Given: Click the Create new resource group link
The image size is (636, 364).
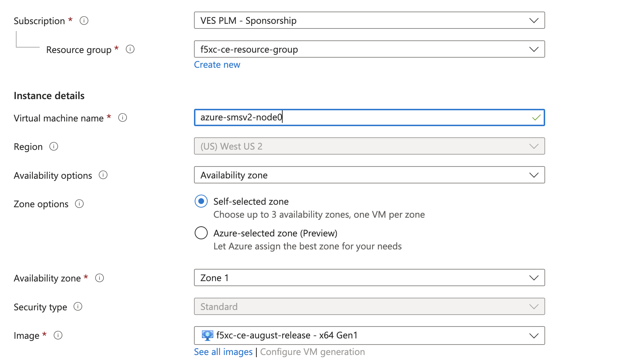Looking at the screenshot, I should click(x=217, y=65).
